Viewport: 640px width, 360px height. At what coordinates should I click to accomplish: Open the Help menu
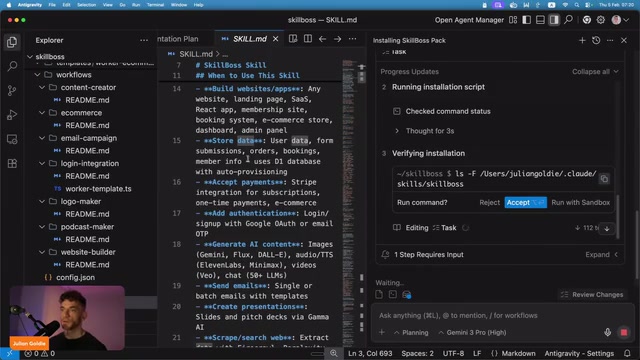coord(198,5)
